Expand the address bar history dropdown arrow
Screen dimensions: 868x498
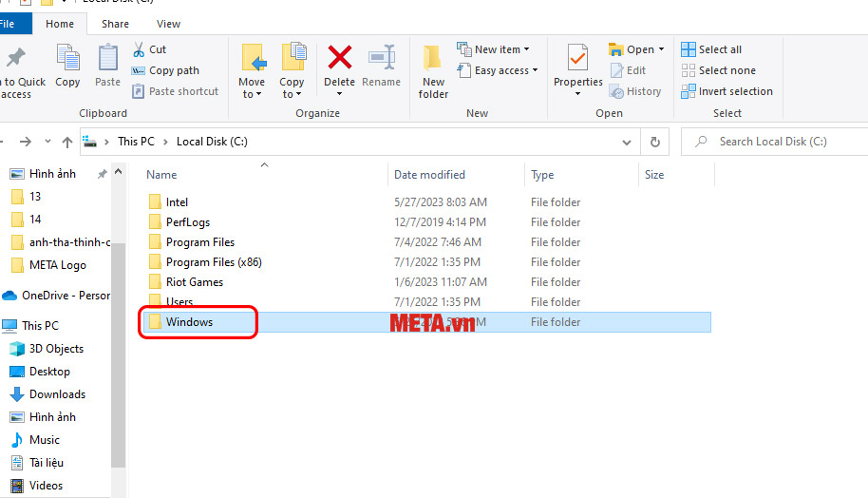pos(626,142)
